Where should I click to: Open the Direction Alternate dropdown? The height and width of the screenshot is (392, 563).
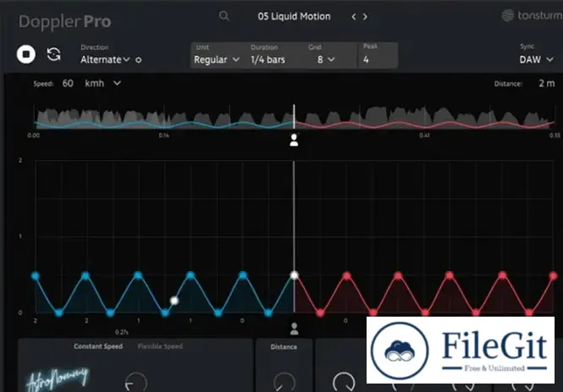pos(105,59)
